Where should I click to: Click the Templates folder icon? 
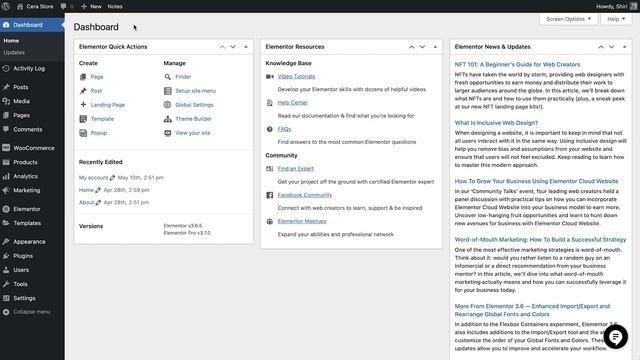click(6, 223)
